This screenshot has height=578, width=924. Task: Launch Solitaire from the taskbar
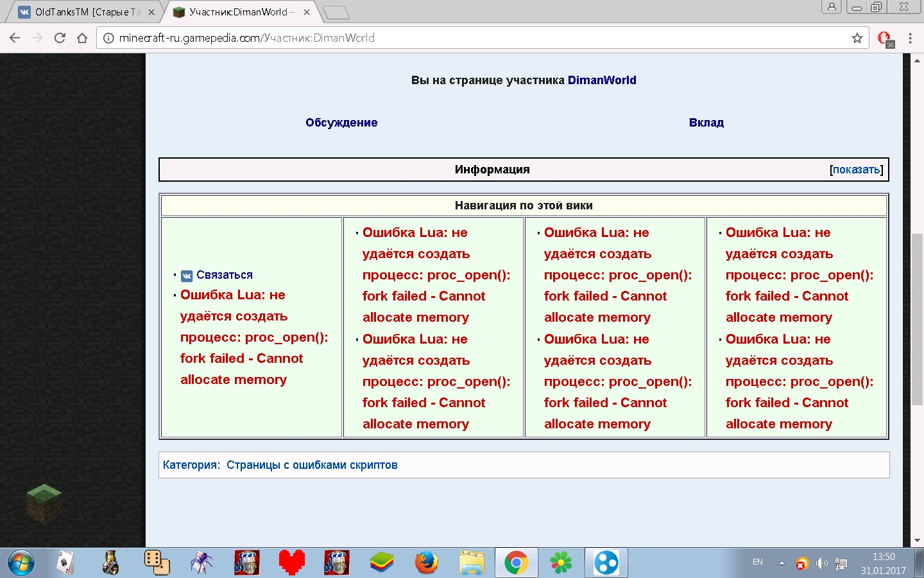click(65, 563)
